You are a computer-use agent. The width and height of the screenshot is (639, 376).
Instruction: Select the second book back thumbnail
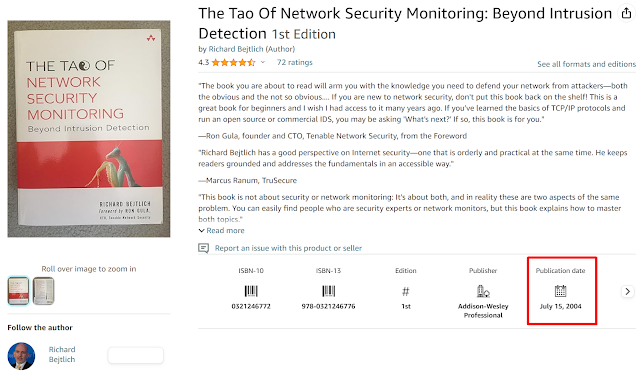(43, 291)
